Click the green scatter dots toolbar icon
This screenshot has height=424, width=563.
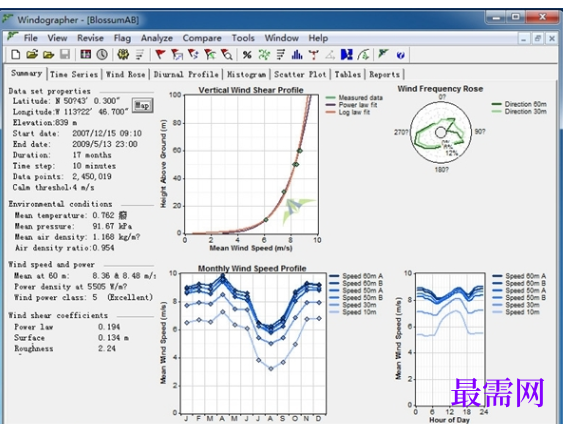point(264,55)
